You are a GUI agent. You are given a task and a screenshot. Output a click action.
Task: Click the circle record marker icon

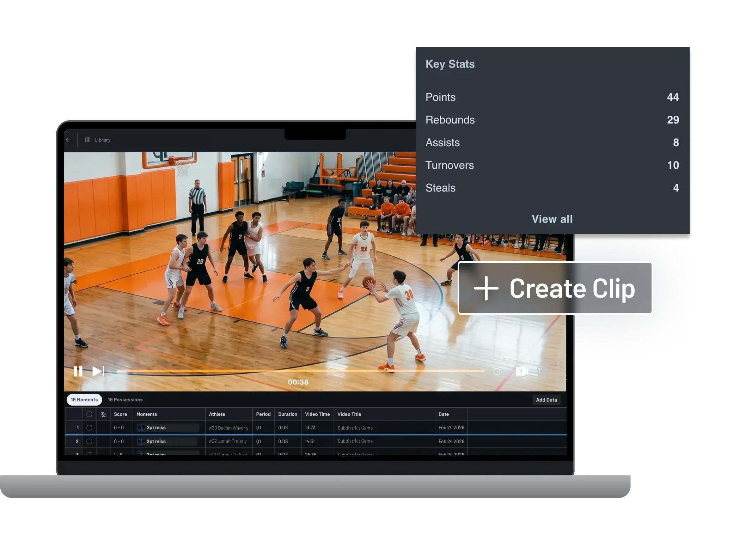pos(497,371)
